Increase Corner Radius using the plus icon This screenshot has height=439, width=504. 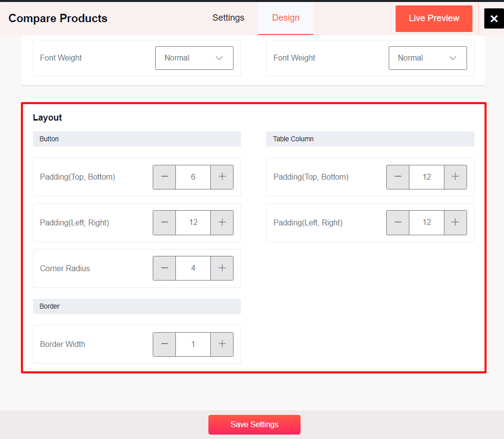222,268
